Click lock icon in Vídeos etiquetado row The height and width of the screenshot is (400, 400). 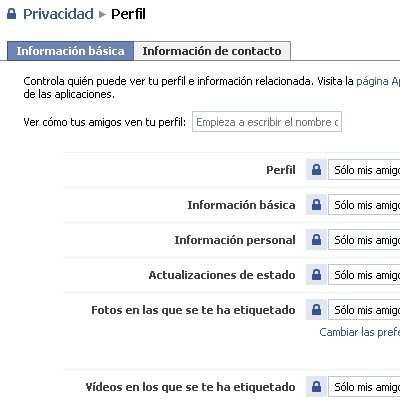316,387
